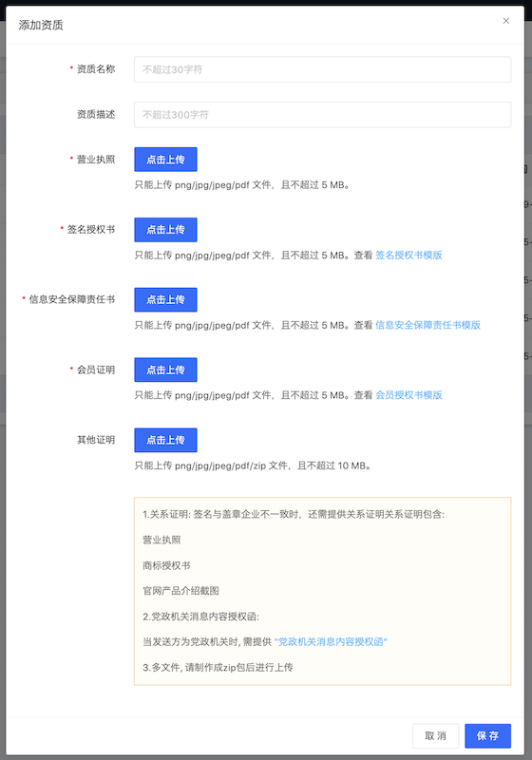The height and width of the screenshot is (760, 532).
Task: Close the 添加资质 dialog with the X icon
Action: pyautogui.click(x=505, y=21)
